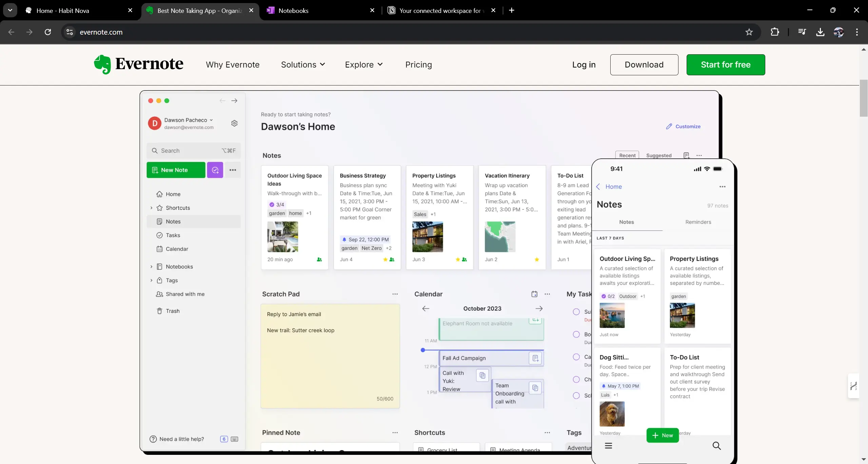The height and width of the screenshot is (464, 868).
Task: Open the browser tab search dropdown arrow
Action: (x=10, y=10)
